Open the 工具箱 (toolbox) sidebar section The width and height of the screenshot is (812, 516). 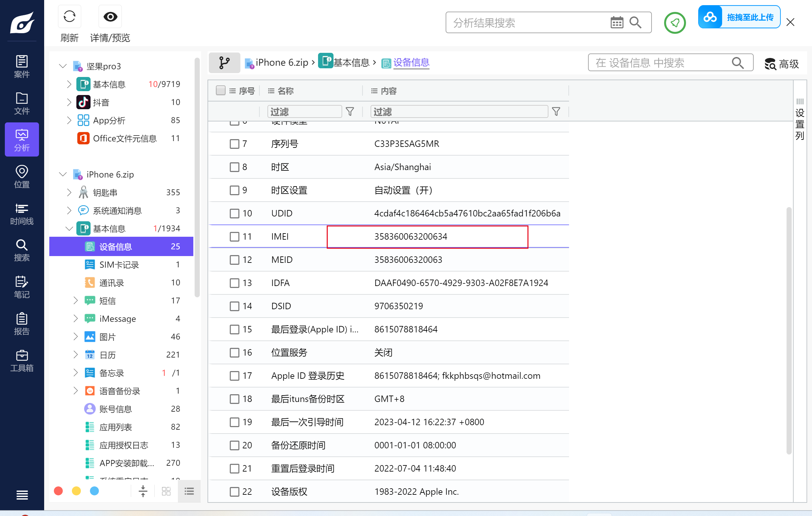(x=22, y=360)
